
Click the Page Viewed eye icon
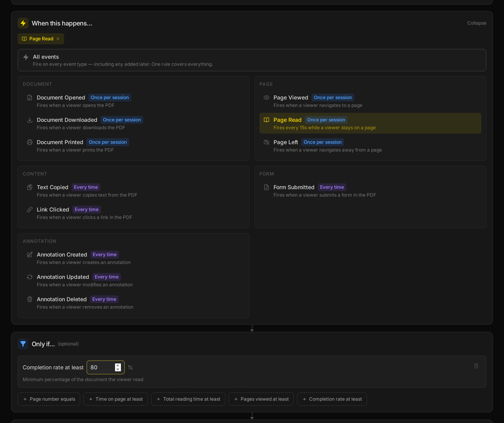[x=266, y=98]
